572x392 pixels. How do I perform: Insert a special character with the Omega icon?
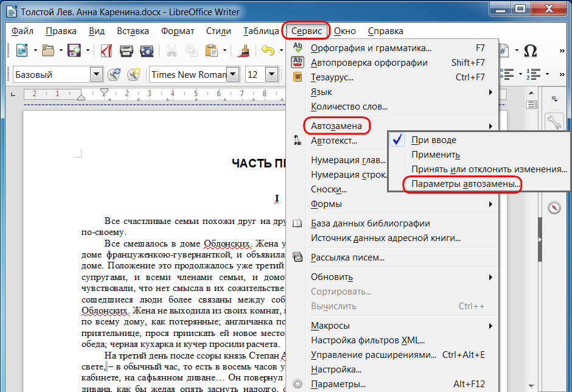click(x=531, y=51)
